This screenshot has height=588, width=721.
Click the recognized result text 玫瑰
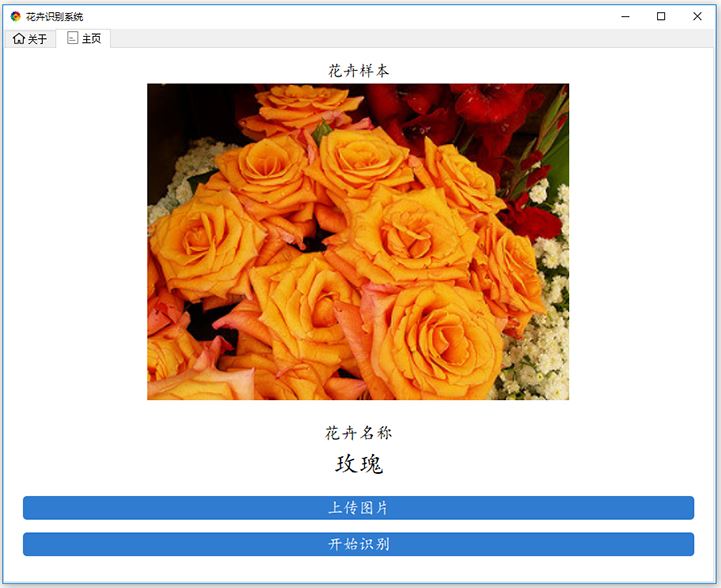point(359,463)
